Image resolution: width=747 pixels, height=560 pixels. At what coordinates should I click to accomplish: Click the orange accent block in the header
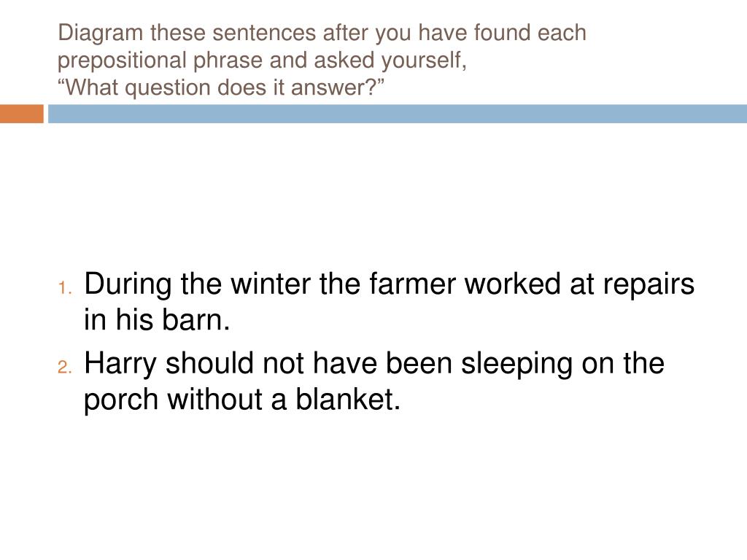tap(21, 114)
